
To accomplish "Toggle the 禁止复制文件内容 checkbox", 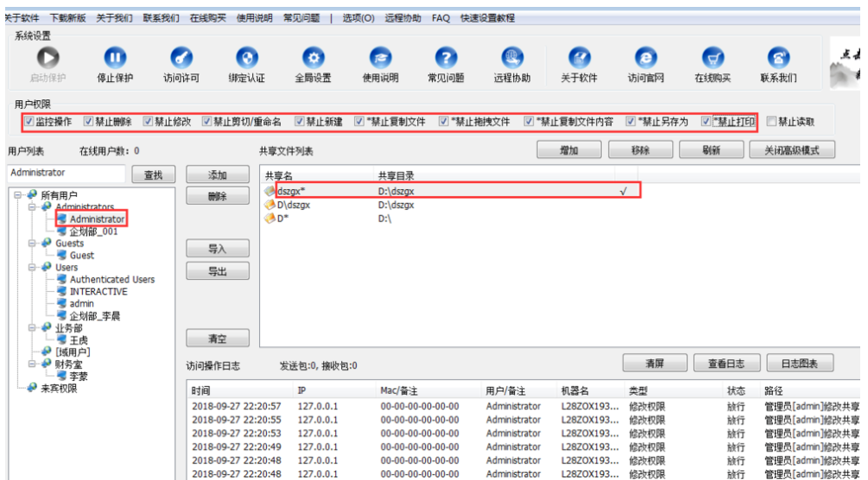I will [x=529, y=121].
